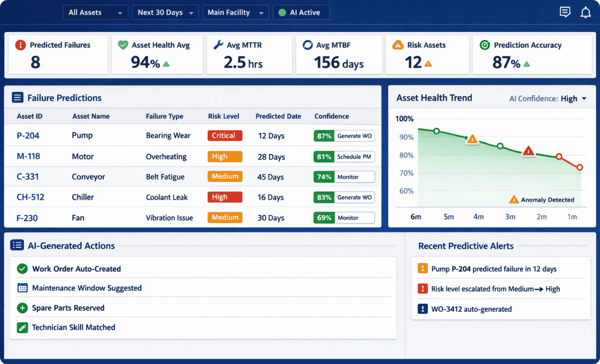Select the red anomaly marker on the trend chart

click(529, 152)
